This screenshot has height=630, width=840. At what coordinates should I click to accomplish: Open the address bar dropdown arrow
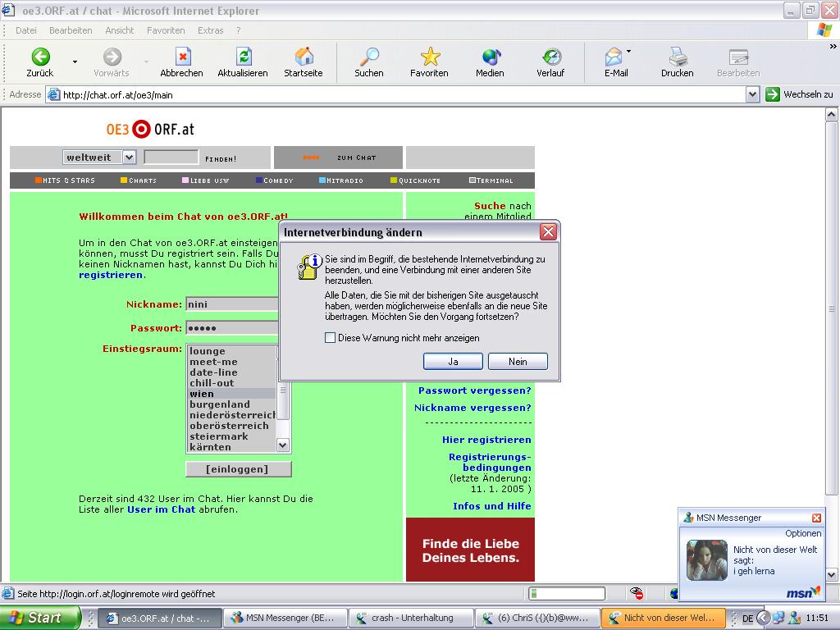click(x=753, y=95)
